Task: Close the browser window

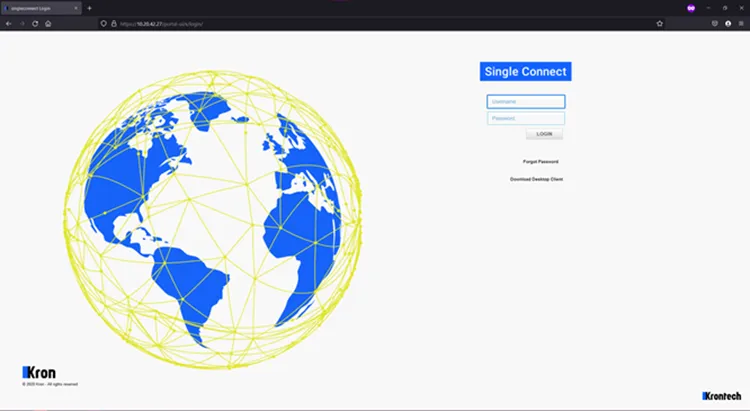Action: [741, 8]
